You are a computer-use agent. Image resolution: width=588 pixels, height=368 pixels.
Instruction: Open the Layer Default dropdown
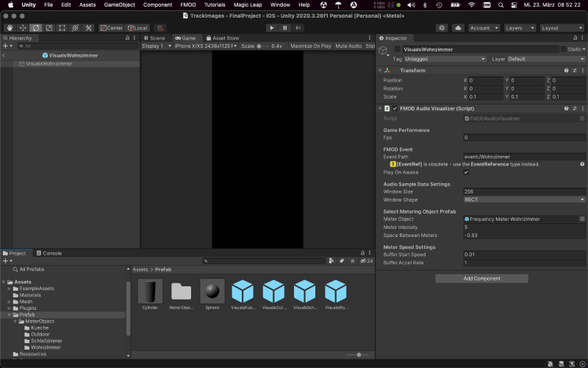(546, 59)
